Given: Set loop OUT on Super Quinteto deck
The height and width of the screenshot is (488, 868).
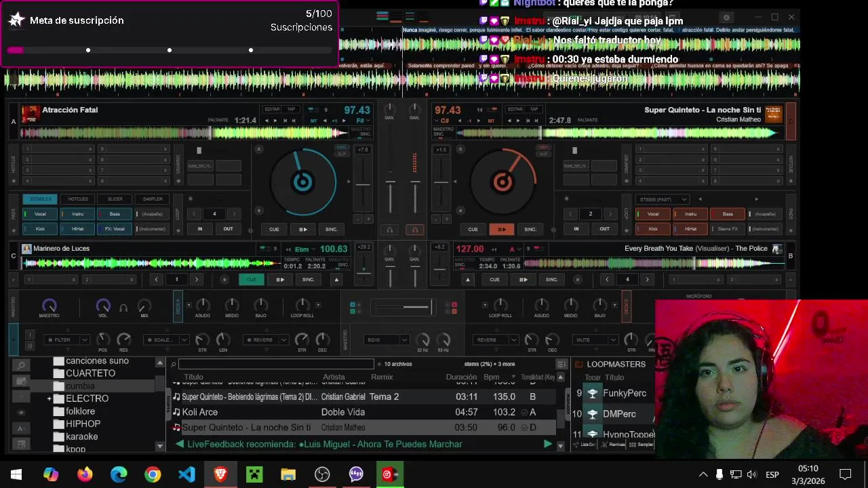Looking at the screenshot, I should pos(604,229).
